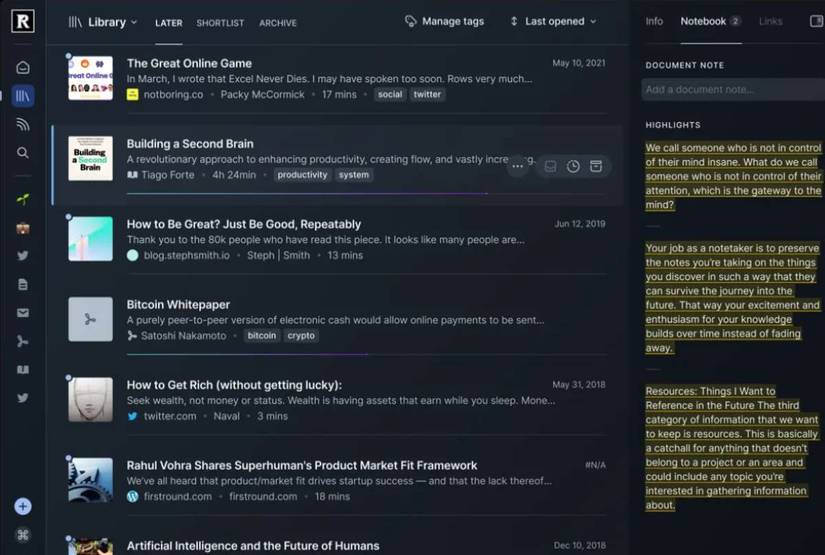Open "How to Be Great? Just Be Good, Repeatably"

click(244, 224)
